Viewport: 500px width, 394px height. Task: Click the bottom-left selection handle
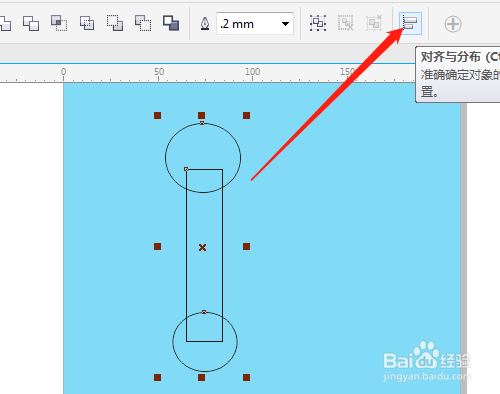pos(158,377)
